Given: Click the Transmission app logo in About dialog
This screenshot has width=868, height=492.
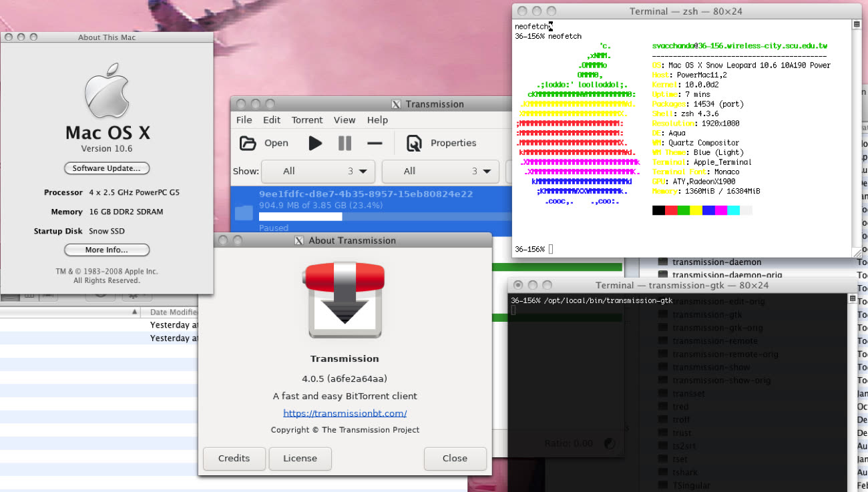Looking at the screenshot, I should click(345, 300).
